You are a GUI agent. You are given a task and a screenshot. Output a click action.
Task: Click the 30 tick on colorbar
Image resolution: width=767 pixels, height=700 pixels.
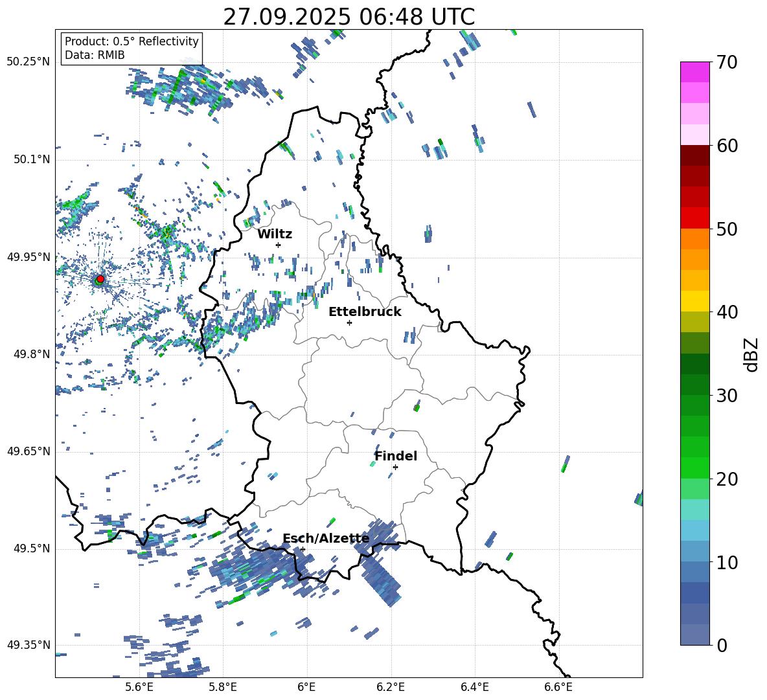pos(727,396)
